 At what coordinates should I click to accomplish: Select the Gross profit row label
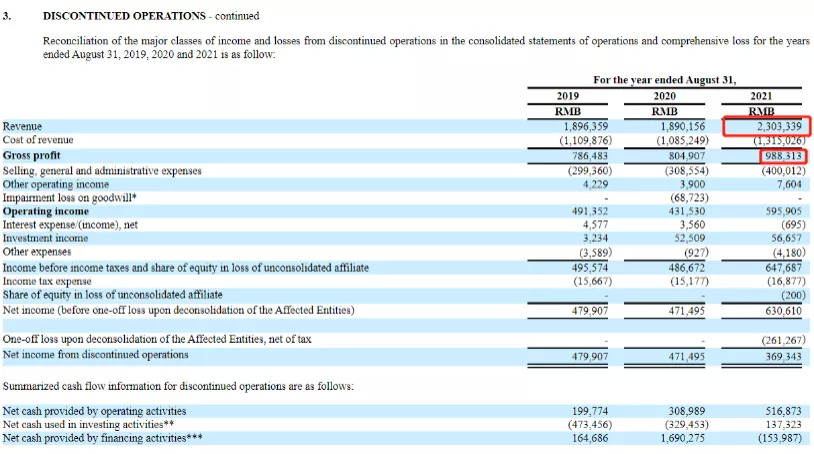point(32,155)
